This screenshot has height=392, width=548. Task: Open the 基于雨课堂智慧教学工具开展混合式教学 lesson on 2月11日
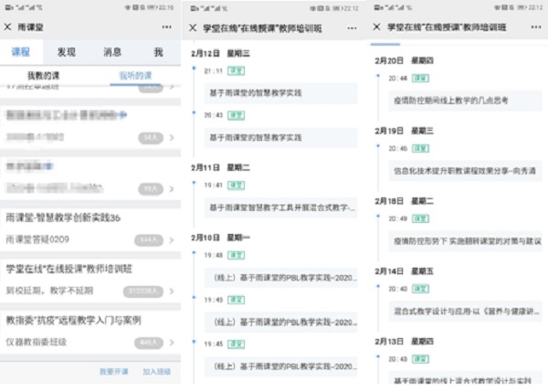point(279,207)
